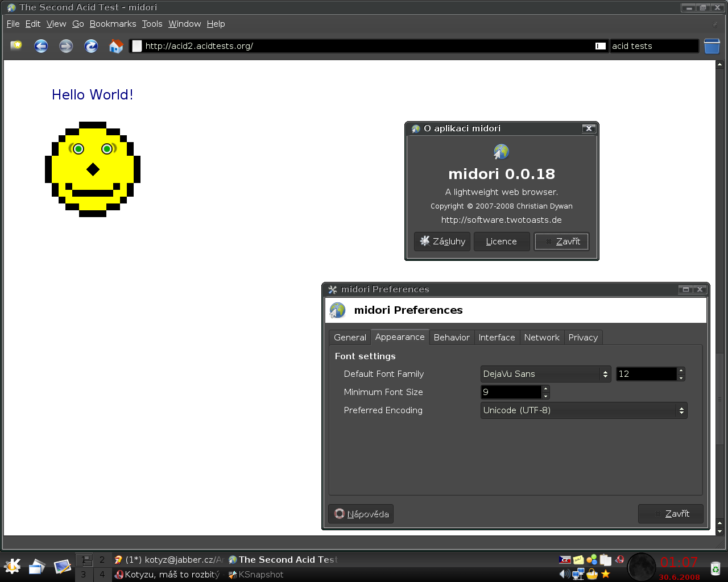The image size is (728, 582).
Task: Click the Licence button in About dialog
Action: click(x=501, y=242)
